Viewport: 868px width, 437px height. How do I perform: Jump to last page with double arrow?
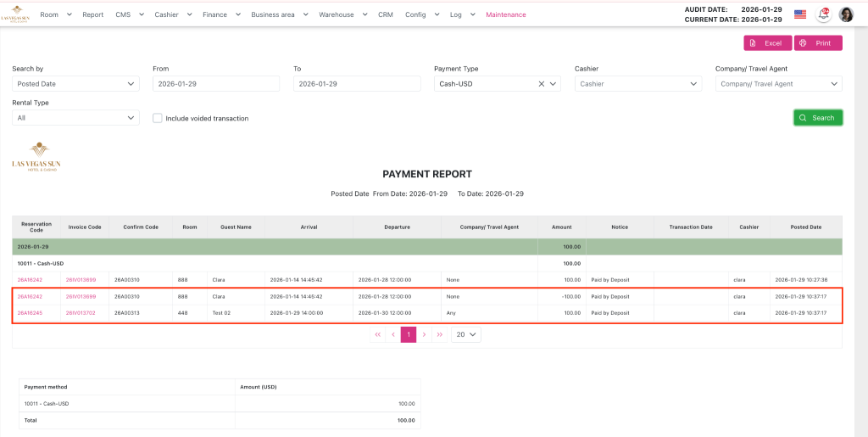439,334
